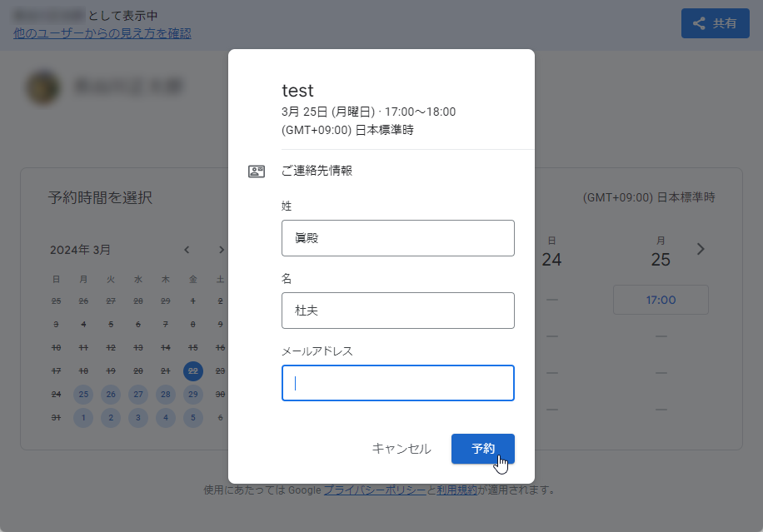Screen dimensions: 763x532
Task: Open the previous month with the left chevron
Action: (x=187, y=249)
